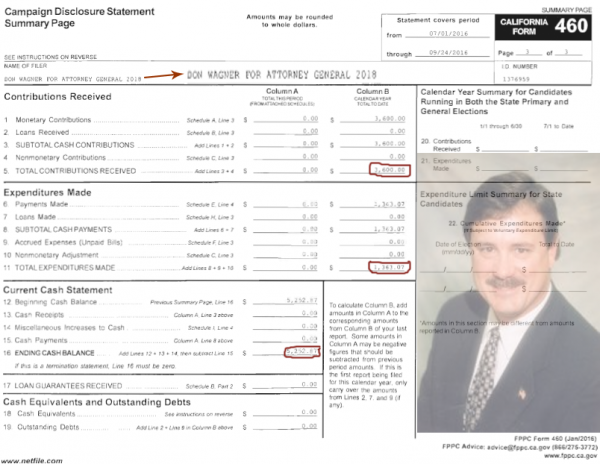
Task: Select the "Statement covers period" label
Action: (x=438, y=20)
